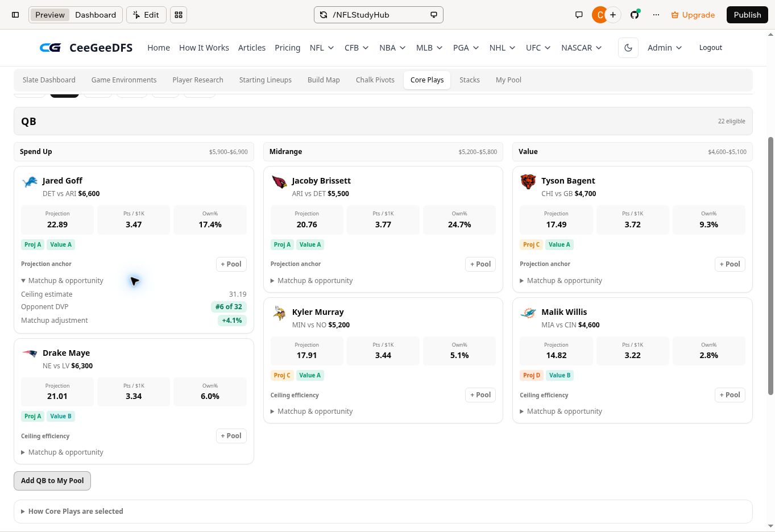The height and width of the screenshot is (532, 775).
Task: Expand How Core Plays are selected
Action: click(x=72, y=512)
